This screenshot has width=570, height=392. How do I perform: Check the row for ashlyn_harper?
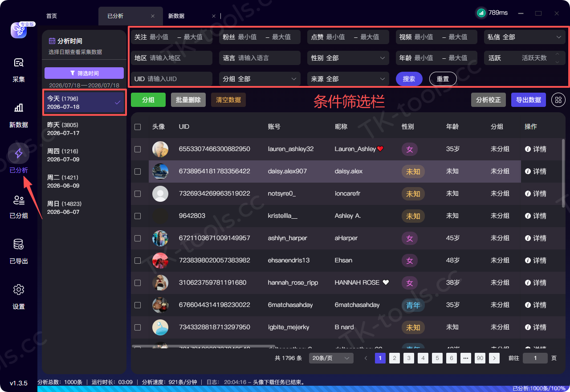[x=138, y=238]
